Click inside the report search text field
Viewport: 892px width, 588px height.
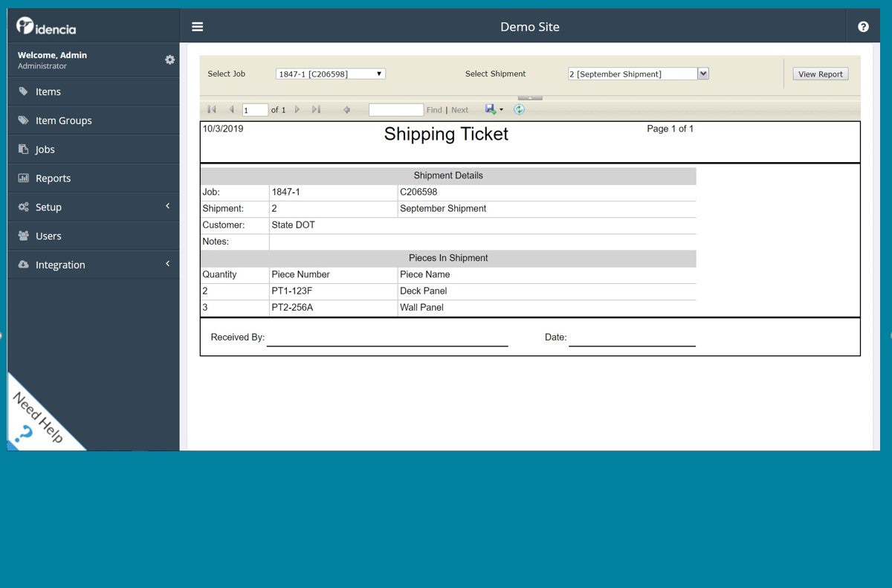[395, 109]
